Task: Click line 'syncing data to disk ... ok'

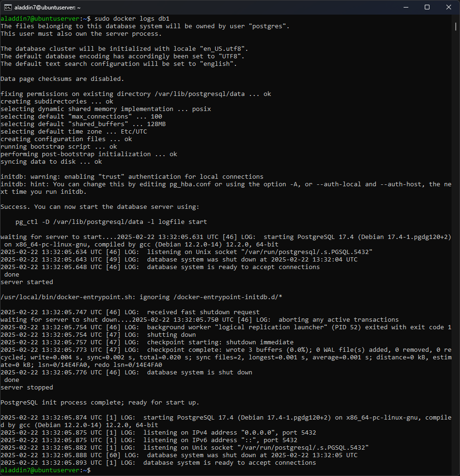Action: (x=51, y=162)
